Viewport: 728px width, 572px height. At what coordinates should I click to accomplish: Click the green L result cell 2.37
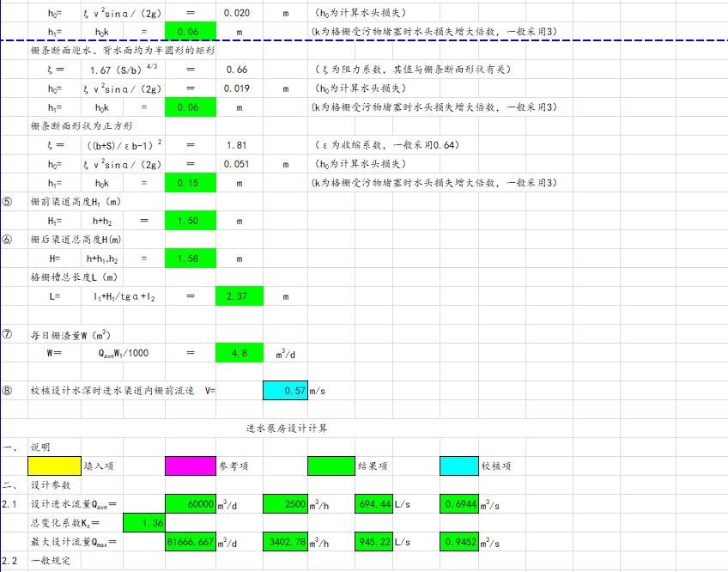pos(240,296)
